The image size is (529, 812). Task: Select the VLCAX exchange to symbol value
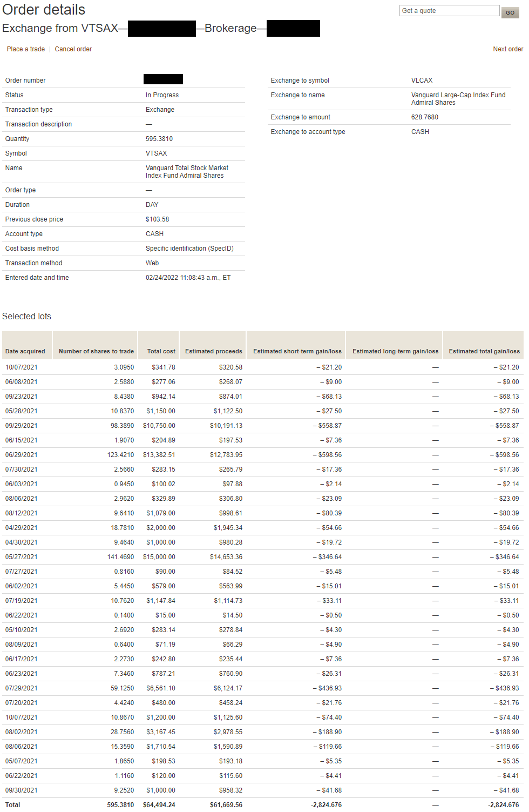[x=422, y=80]
